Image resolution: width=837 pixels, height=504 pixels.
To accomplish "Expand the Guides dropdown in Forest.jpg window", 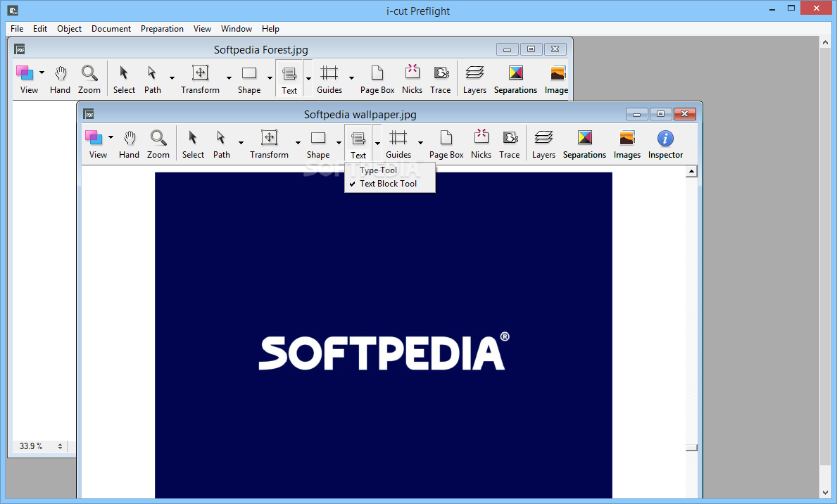I will [351, 78].
